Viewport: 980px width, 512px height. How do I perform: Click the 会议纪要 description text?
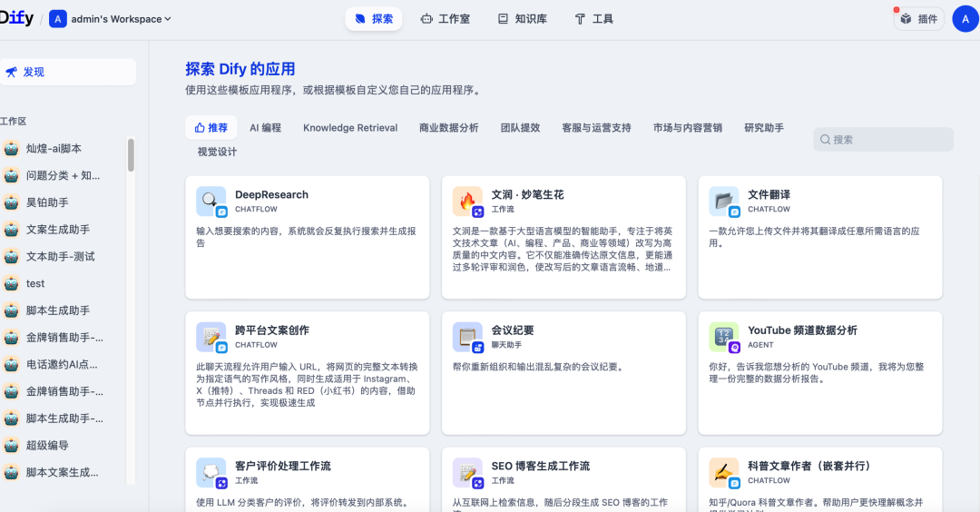[x=539, y=367]
